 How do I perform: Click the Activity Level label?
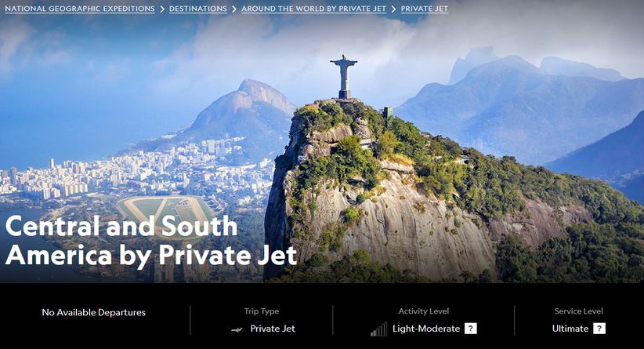point(423,311)
